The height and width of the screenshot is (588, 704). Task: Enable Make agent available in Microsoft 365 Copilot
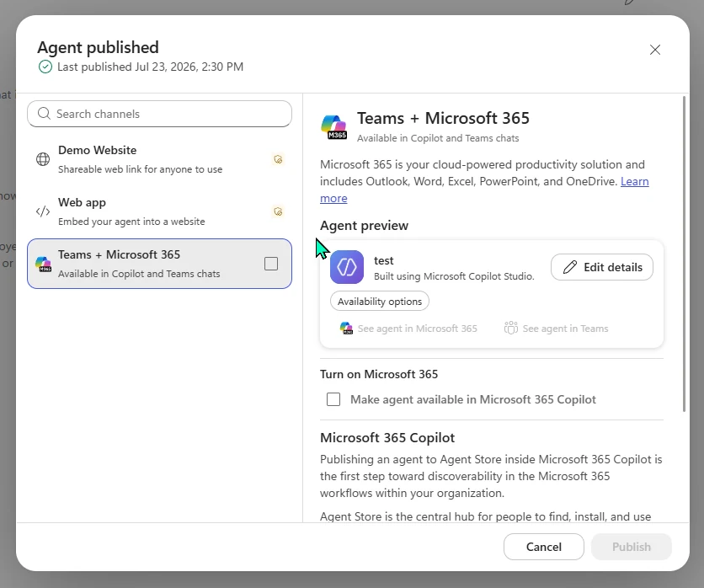coord(333,399)
